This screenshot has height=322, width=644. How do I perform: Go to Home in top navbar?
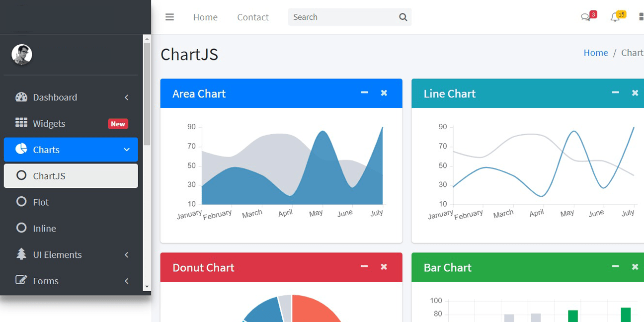tap(205, 17)
